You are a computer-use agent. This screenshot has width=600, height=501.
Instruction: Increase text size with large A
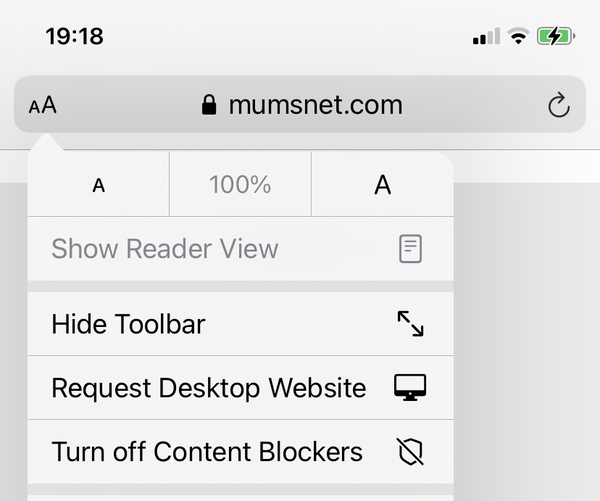point(382,185)
